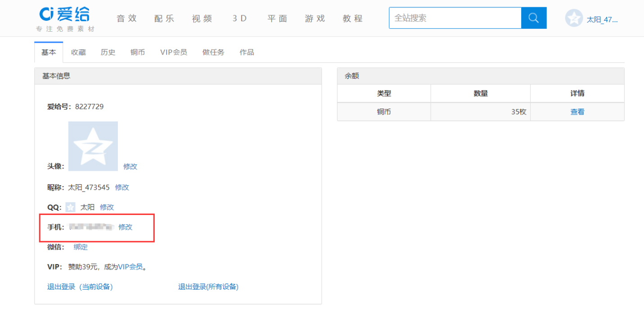The height and width of the screenshot is (324, 644).
Task: Switch to the VIP会员 tab
Action: coord(174,52)
